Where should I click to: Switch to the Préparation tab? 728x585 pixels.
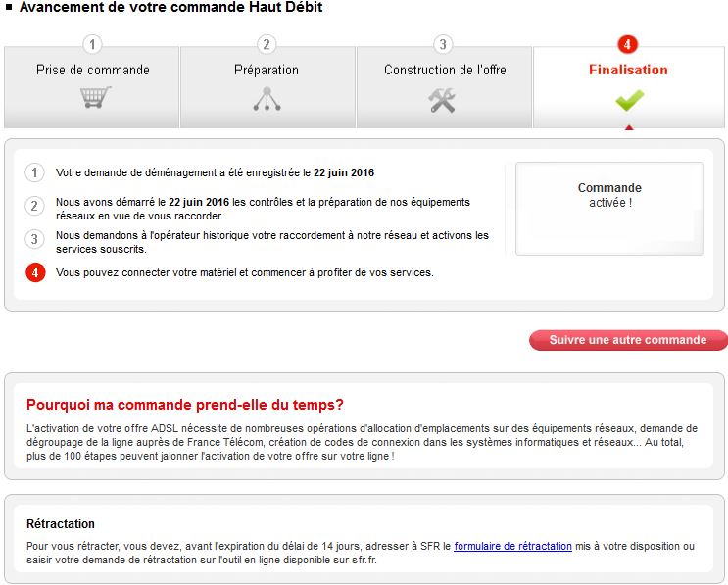tap(267, 87)
